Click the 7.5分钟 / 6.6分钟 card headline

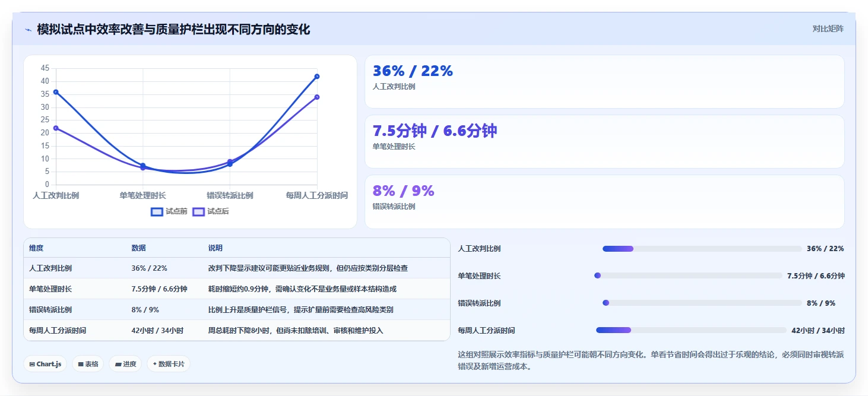coord(435,131)
